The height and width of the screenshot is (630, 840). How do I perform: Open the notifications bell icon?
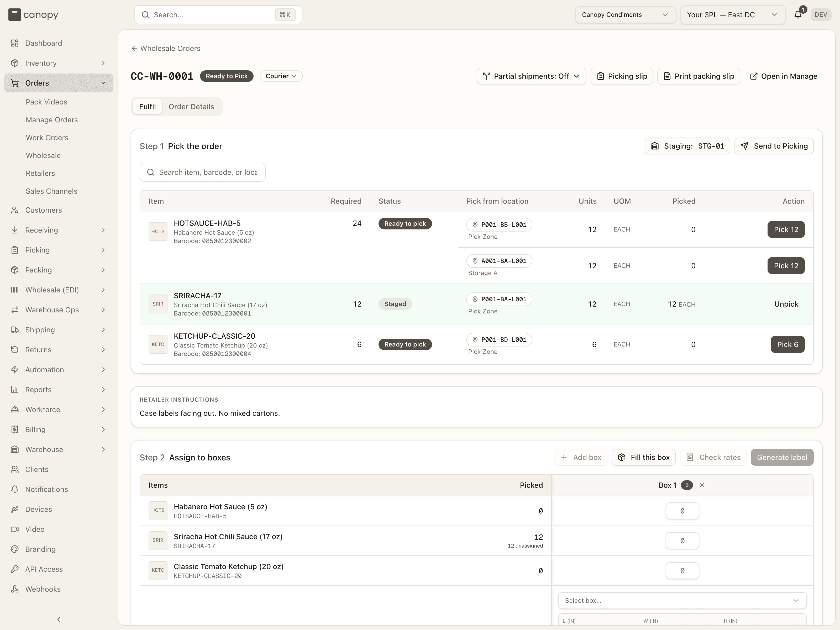(x=798, y=14)
